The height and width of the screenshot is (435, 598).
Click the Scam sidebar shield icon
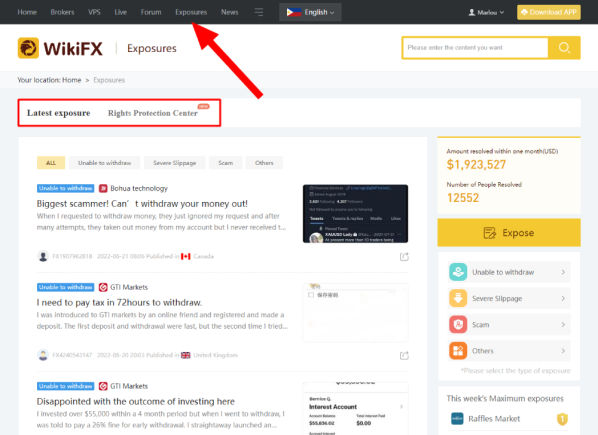click(458, 325)
